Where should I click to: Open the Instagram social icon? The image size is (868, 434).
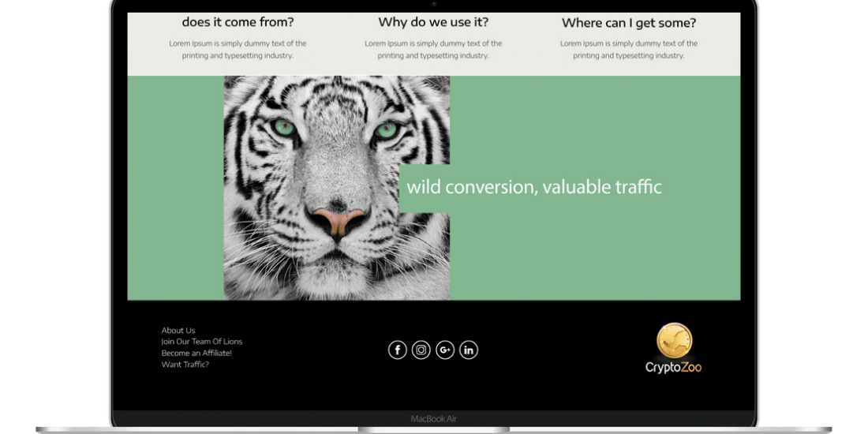(421, 350)
